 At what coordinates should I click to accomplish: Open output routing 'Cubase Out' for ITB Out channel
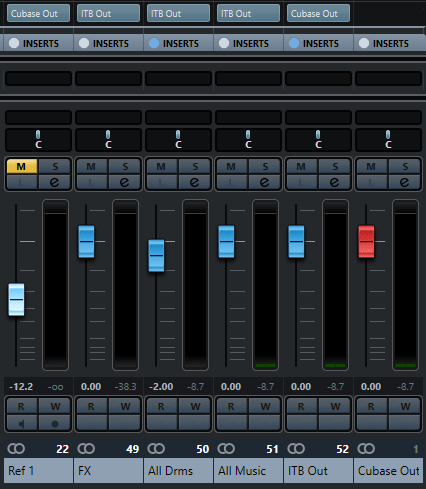click(318, 13)
